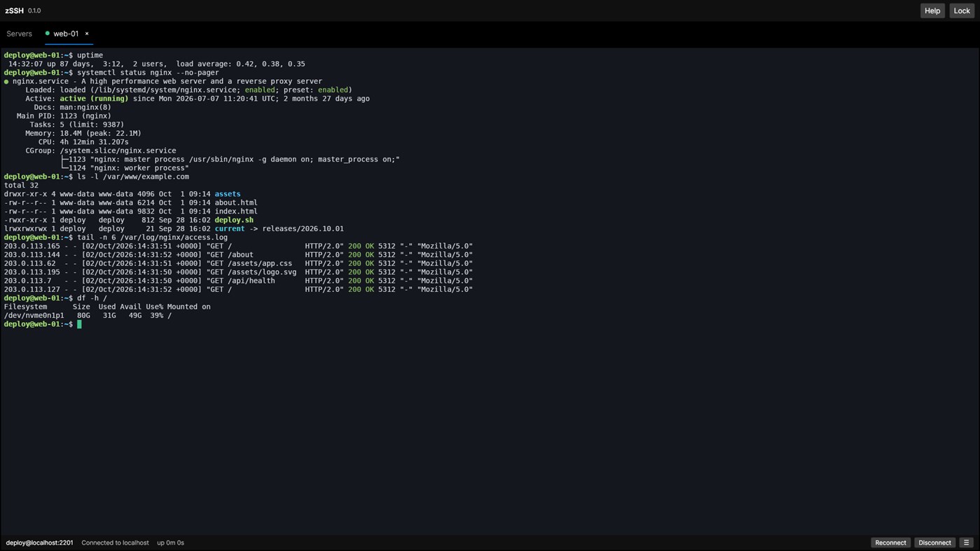Click the terminal cursor at the prompt

click(79, 324)
